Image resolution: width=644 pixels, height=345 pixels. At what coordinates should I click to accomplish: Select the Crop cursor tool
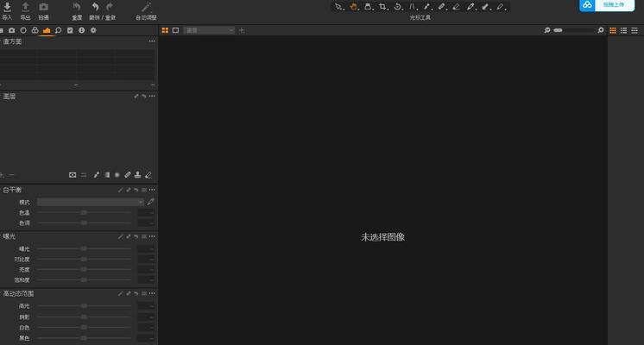(x=383, y=7)
